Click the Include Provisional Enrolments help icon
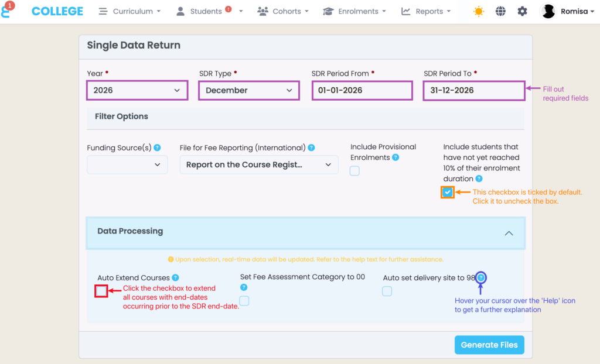The height and width of the screenshot is (364, 600). point(396,157)
